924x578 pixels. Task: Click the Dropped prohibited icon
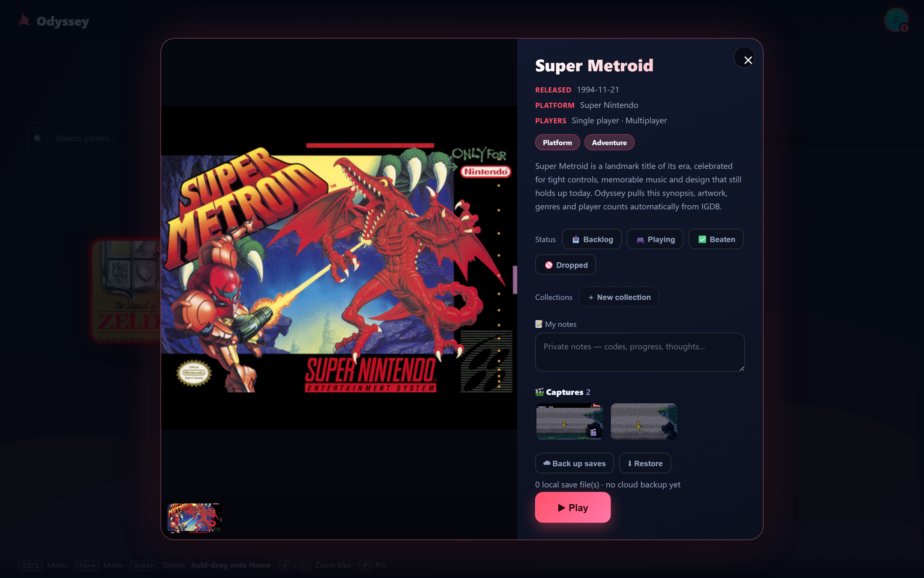pyautogui.click(x=549, y=265)
